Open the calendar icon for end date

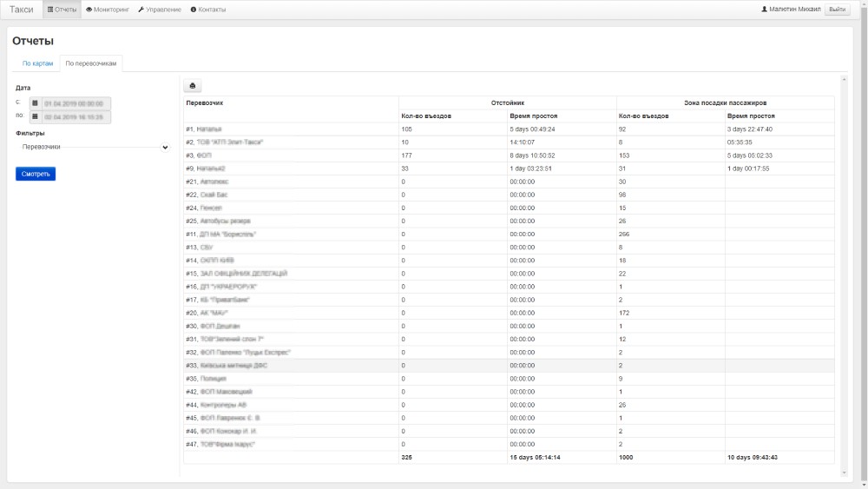click(x=35, y=116)
